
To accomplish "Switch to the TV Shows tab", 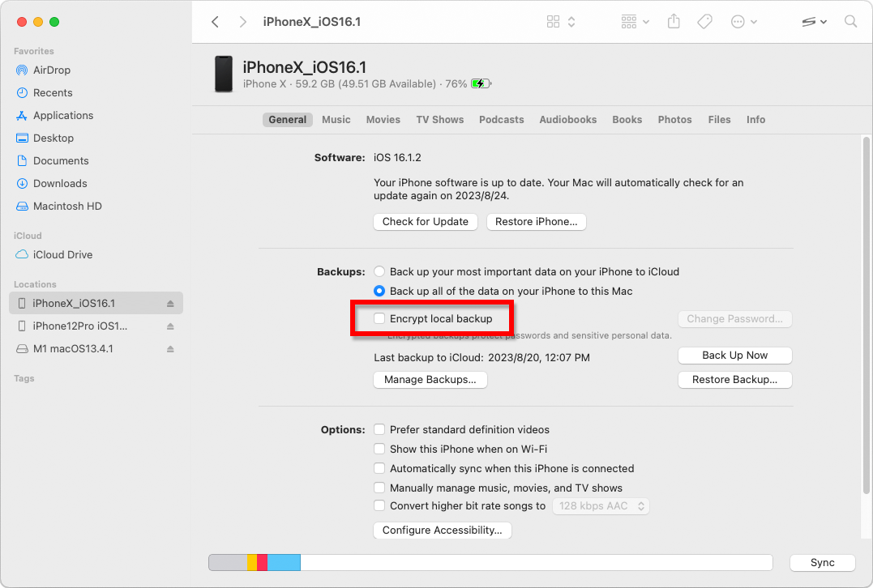I will 440,120.
